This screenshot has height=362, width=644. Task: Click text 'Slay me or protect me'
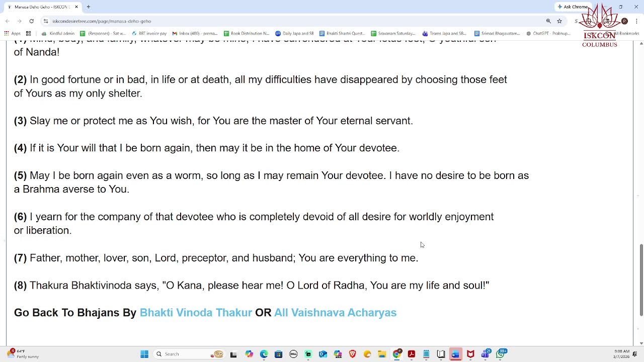pos(81,121)
